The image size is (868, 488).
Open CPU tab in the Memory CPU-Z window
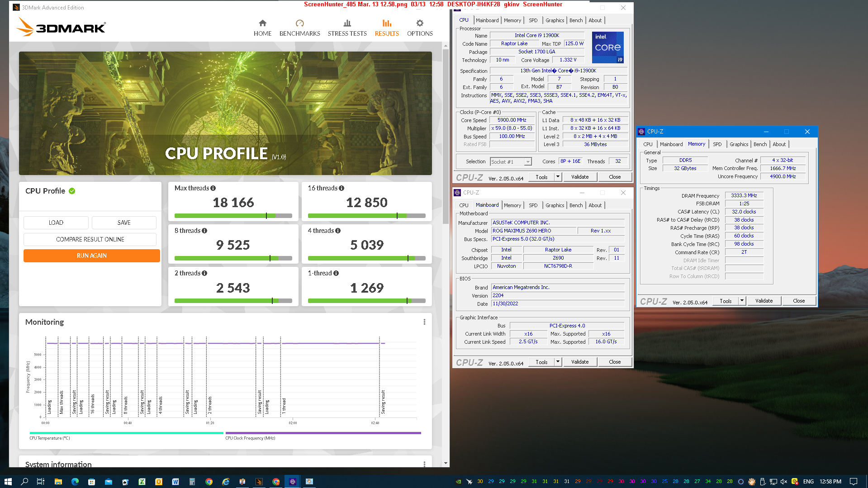tap(648, 144)
